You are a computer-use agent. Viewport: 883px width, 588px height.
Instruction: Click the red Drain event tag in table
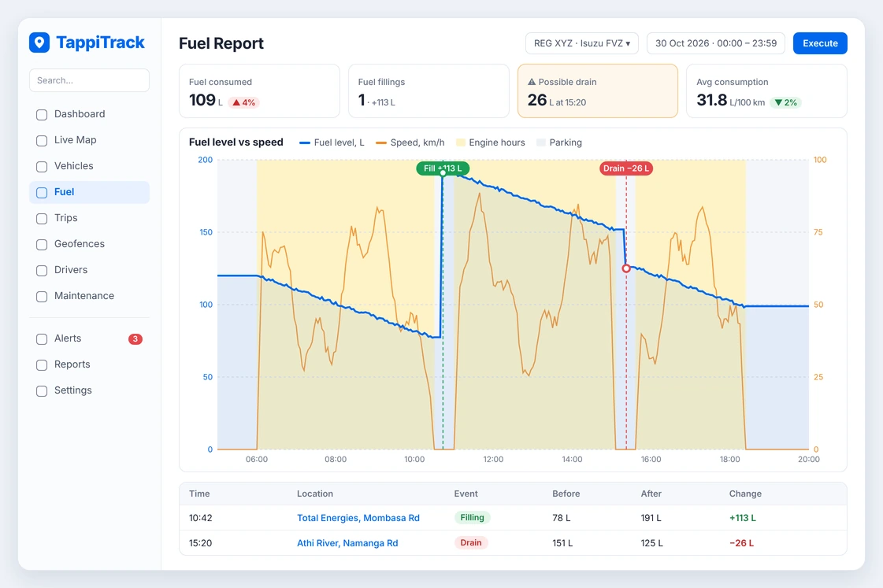coord(471,542)
